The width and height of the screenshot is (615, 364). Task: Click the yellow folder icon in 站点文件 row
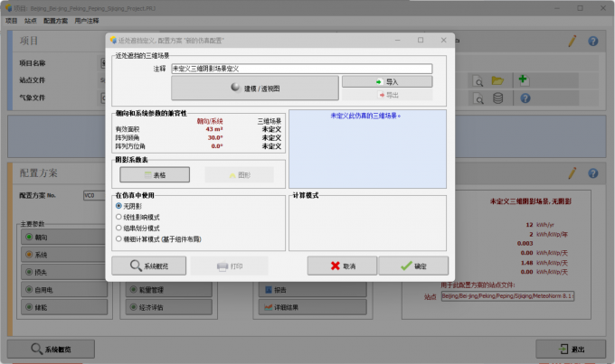(497, 80)
